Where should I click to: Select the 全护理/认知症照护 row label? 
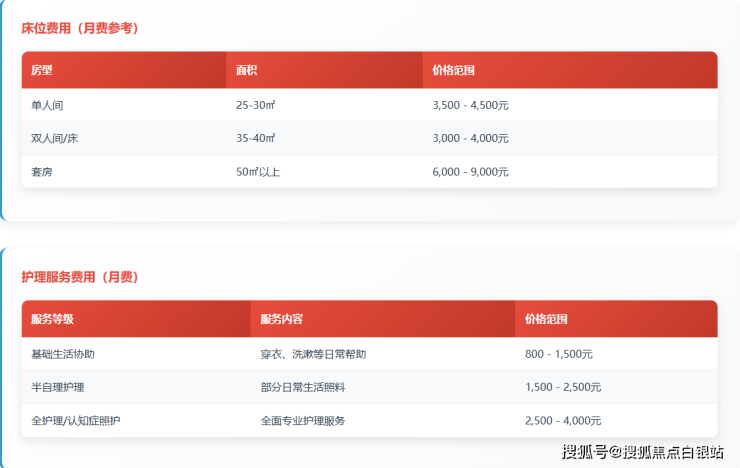tap(75, 421)
